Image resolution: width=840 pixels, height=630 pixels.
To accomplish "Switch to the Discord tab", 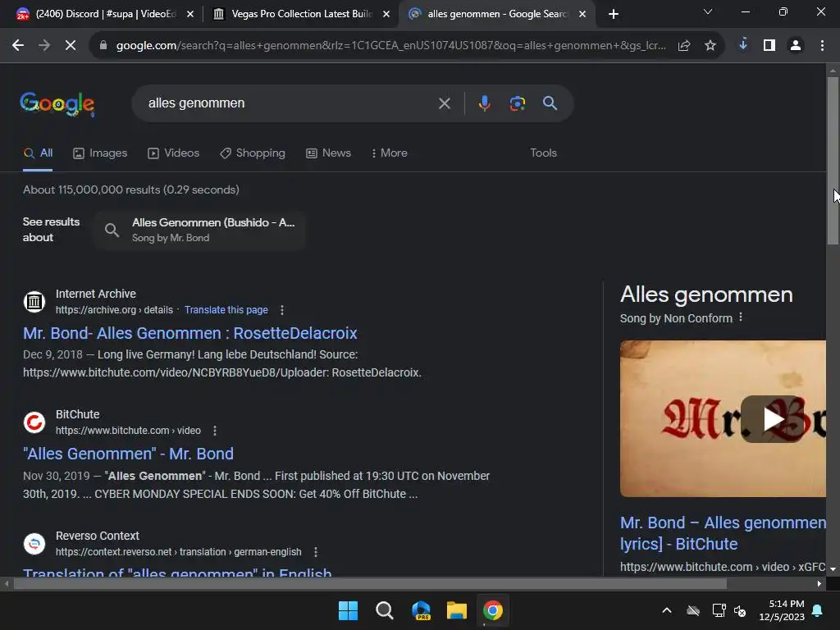I will (105, 14).
